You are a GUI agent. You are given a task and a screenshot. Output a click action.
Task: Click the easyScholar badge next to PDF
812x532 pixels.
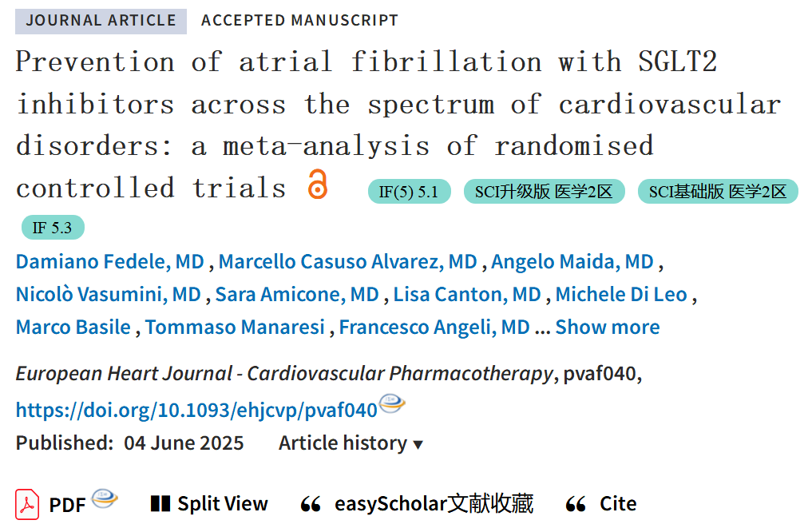pyautogui.click(x=105, y=498)
